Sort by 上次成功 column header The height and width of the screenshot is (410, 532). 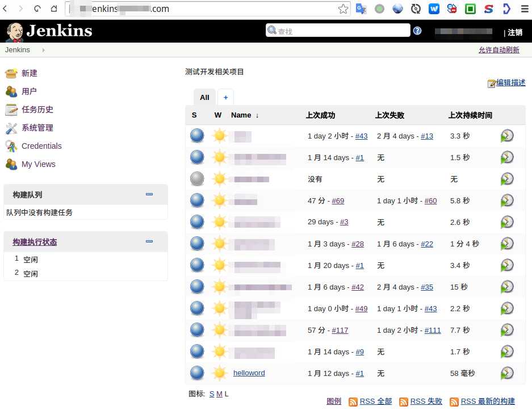point(320,115)
